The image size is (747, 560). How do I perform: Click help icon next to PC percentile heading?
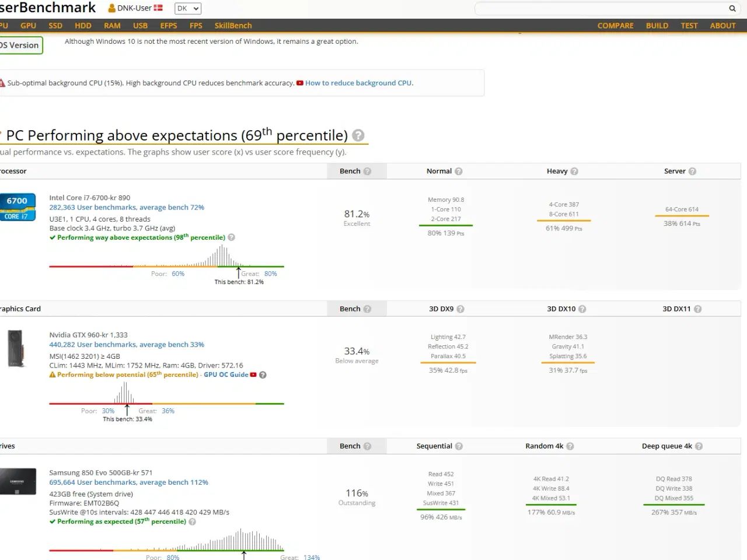pyautogui.click(x=358, y=135)
